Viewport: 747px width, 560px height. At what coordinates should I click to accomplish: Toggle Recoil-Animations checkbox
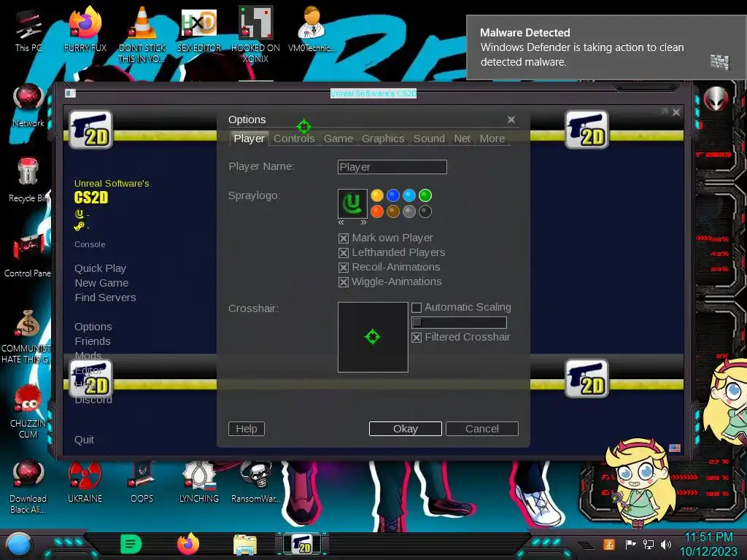point(344,268)
